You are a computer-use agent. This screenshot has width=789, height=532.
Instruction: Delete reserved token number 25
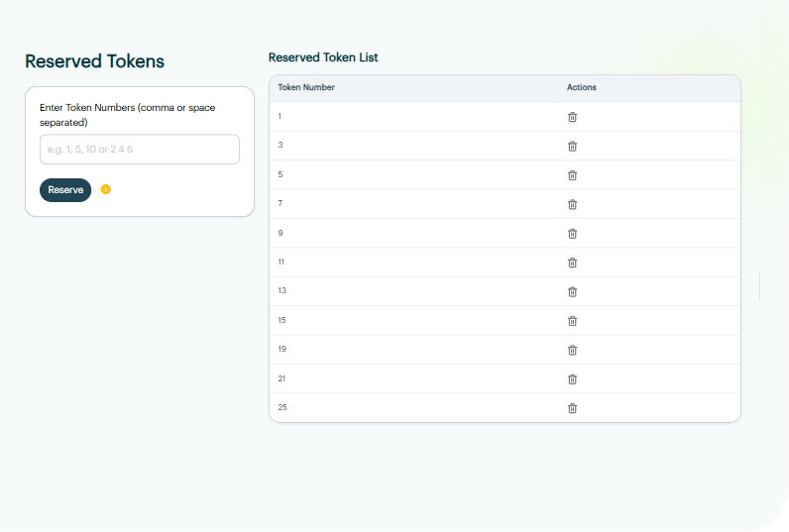click(x=572, y=408)
